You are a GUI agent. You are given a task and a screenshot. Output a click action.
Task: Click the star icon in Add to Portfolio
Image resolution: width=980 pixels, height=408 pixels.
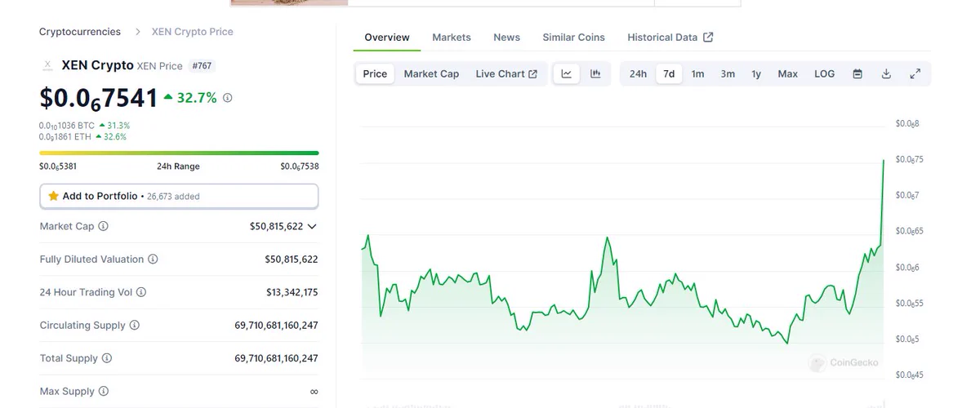53,197
